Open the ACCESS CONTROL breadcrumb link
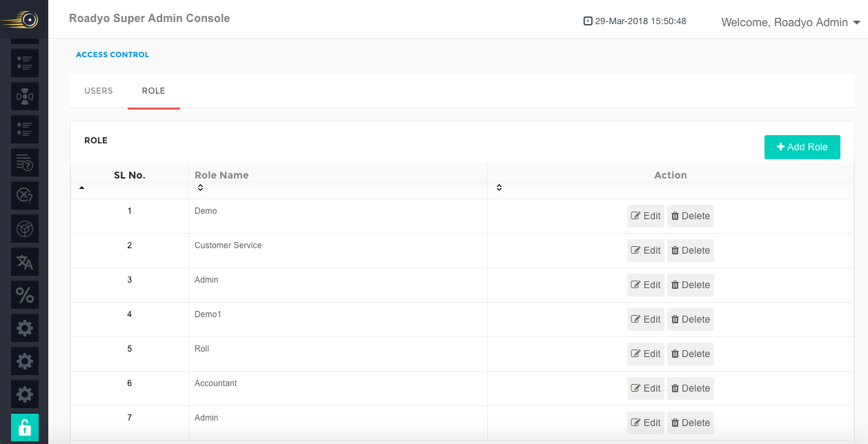 (112, 54)
